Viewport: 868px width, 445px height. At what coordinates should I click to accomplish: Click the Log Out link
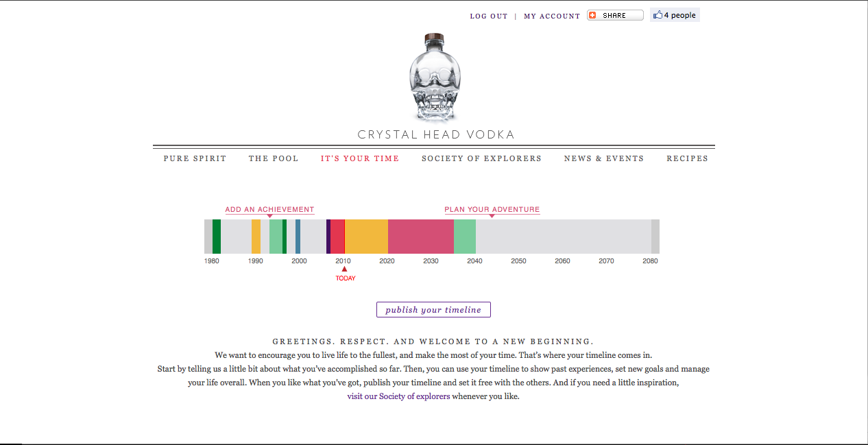pyautogui.click(x=489, y=16)
